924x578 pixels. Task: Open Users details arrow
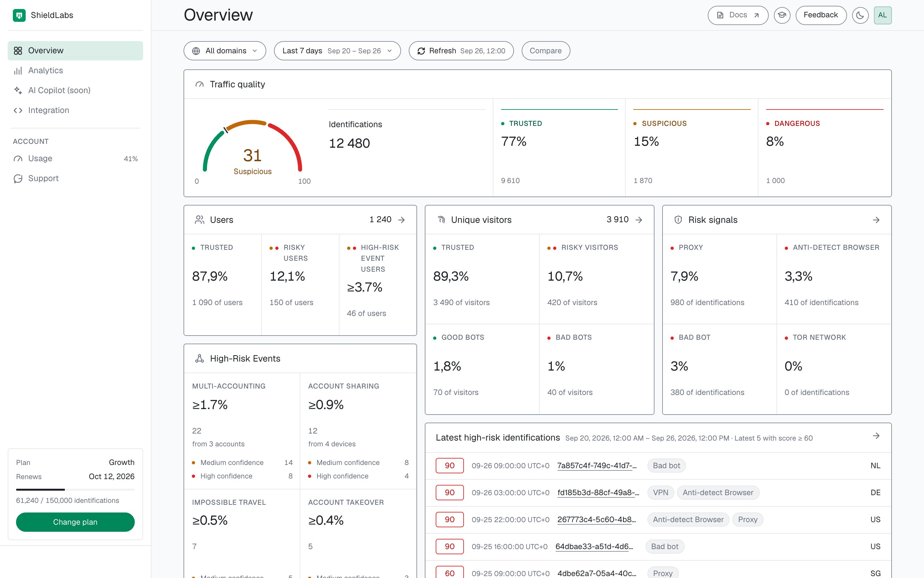(x=401, y=220)
